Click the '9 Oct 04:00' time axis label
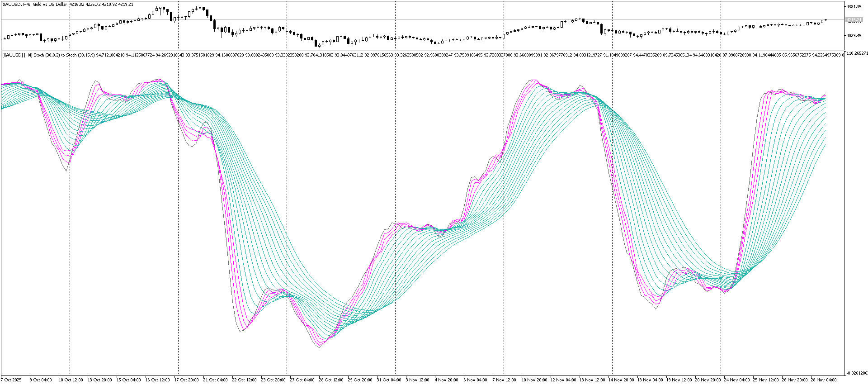This screenshot has width=868, height=385. pos(41,380)
